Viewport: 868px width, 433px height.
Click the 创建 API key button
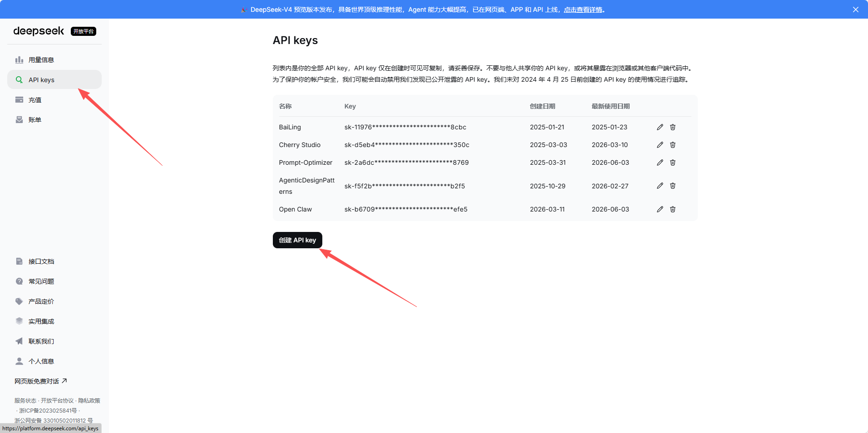(297, 240)
